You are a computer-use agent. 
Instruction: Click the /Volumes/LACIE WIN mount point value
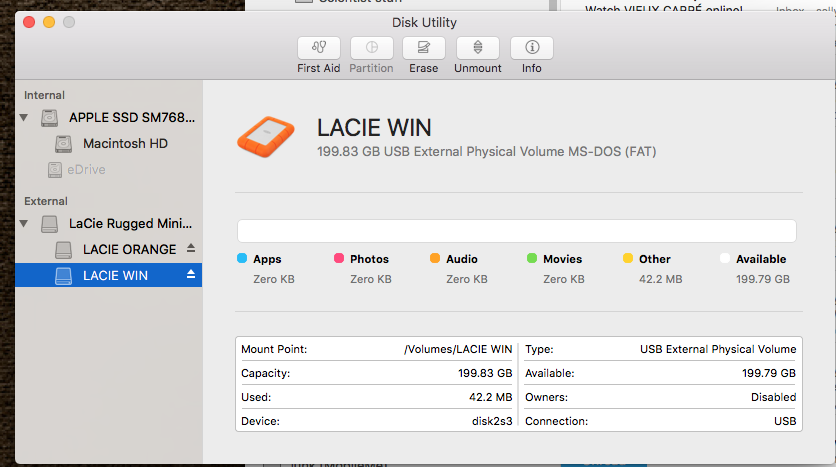458,349
